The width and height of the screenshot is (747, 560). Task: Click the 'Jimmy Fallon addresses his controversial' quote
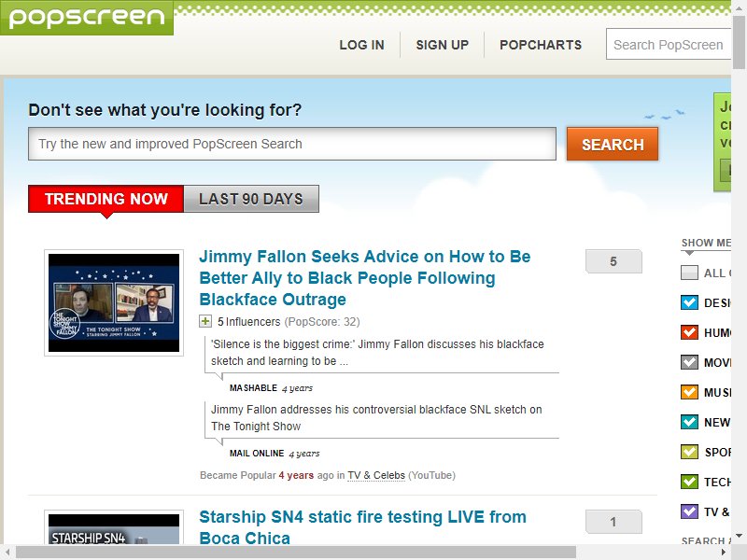[x=376, y=417]
